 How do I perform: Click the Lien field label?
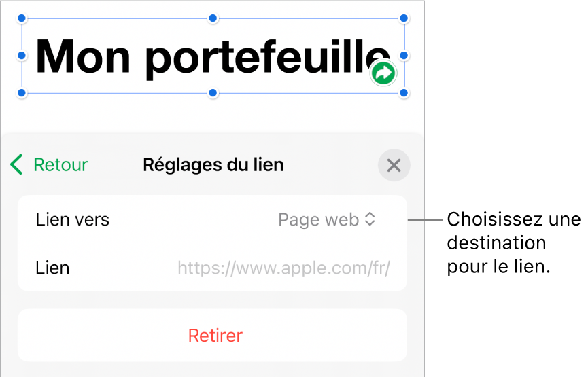point(52,268)
